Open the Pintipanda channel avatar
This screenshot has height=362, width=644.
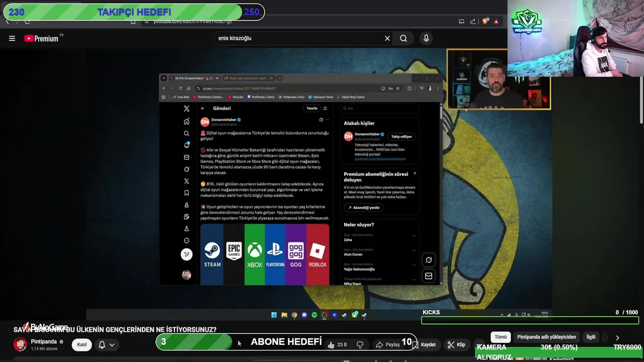(20, 344)
